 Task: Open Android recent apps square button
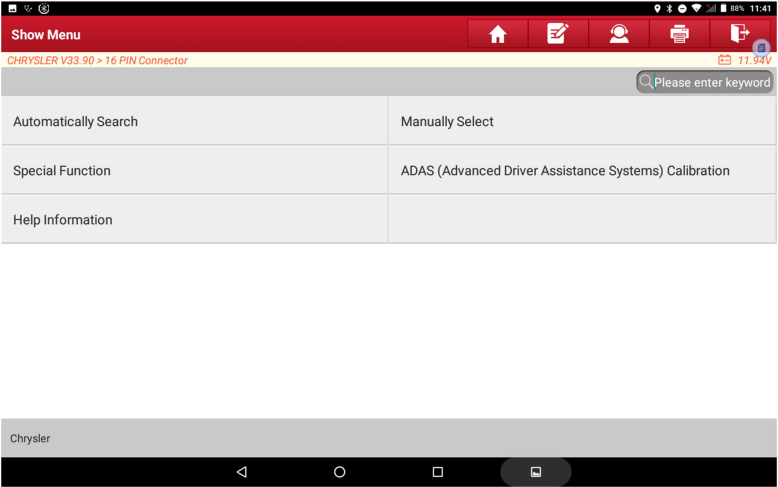pyautogui.click(x=437, y=472)
